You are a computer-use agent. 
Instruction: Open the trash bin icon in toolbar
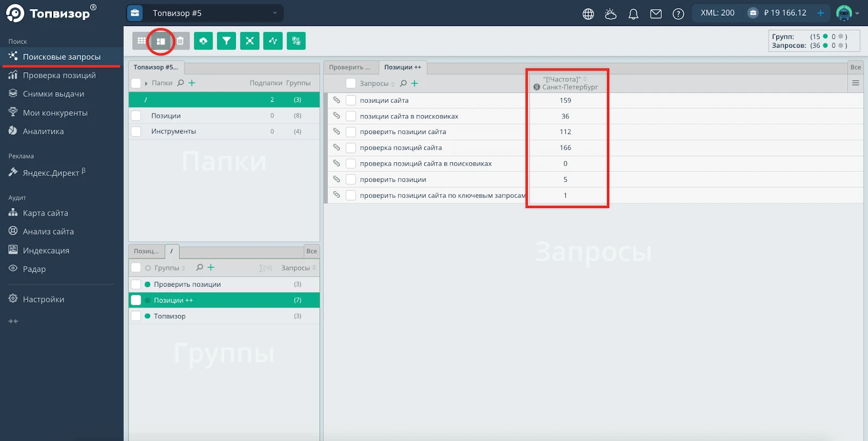point(180,41)
